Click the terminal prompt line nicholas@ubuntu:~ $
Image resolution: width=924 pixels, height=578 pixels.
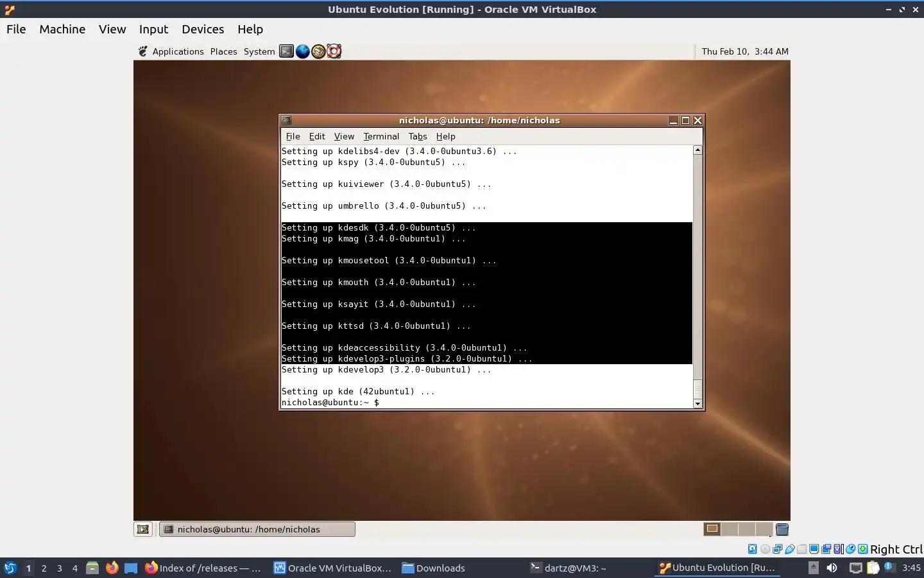point(330,402)
